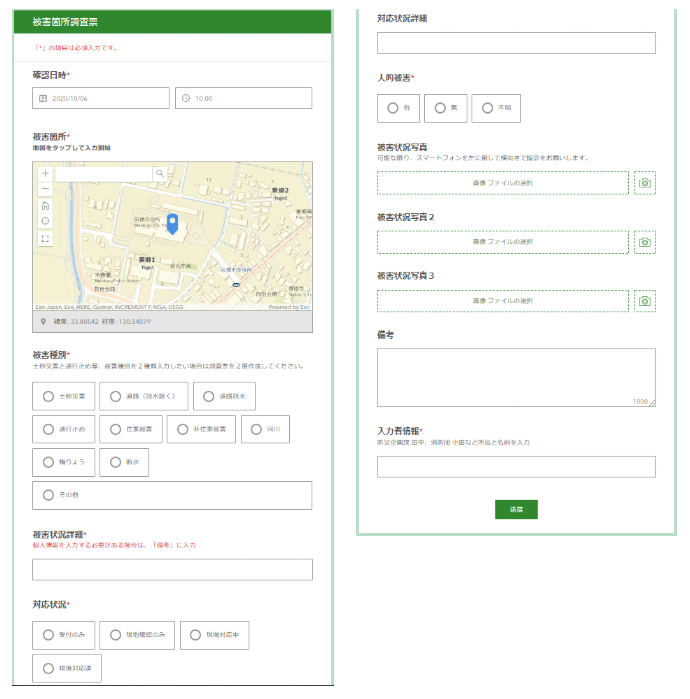Click the 被害状況詳細 text field

click(x=172, y=570)
